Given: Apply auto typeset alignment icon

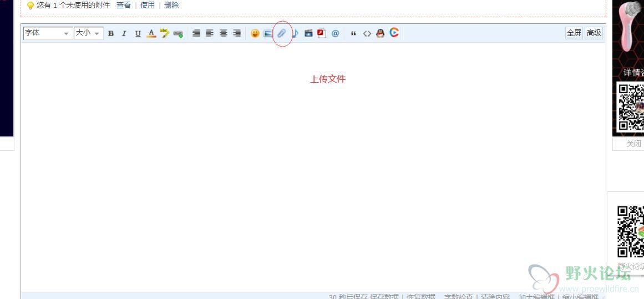Looking at the screenshot, I should [196, 34].
